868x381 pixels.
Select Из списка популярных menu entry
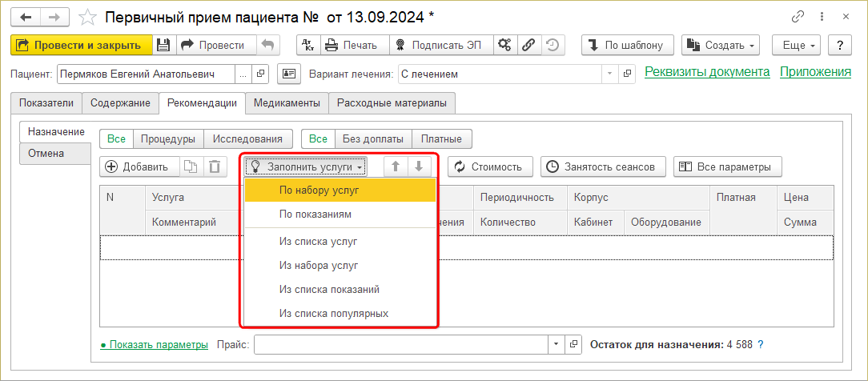[x=334, y=313]
